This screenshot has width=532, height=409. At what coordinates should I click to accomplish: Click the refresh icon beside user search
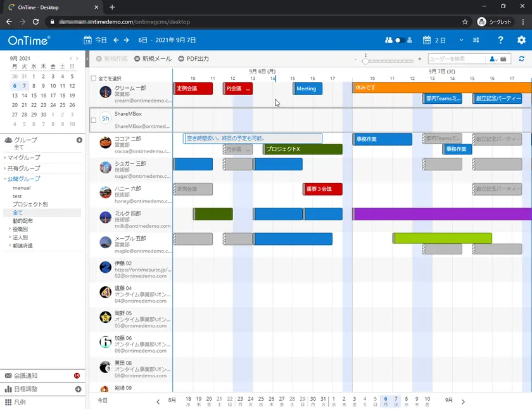tap(521, 59)
